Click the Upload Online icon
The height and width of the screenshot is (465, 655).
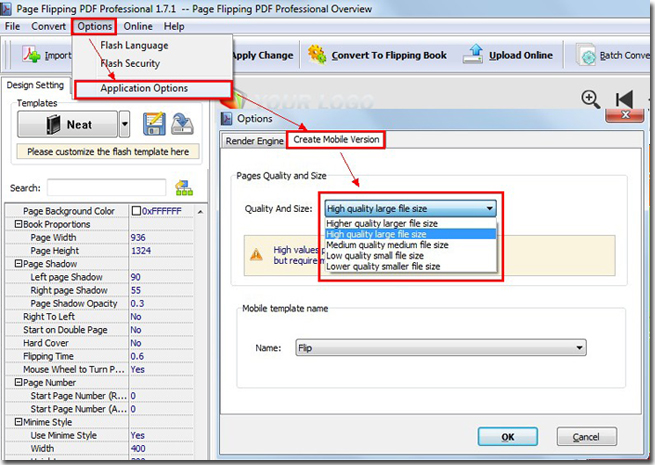[473, 54]
